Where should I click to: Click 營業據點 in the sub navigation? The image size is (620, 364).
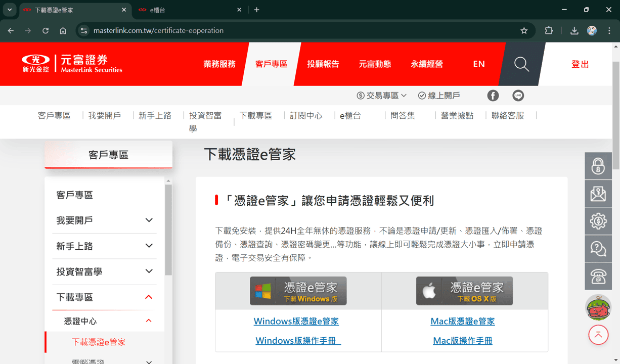[x=457, y=116]
